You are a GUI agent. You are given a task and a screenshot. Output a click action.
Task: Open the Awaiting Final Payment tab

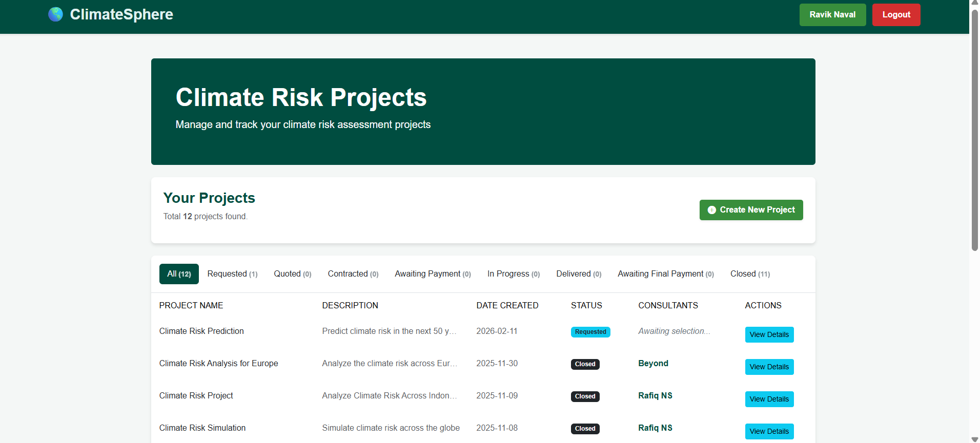click(x=665, y=274)
